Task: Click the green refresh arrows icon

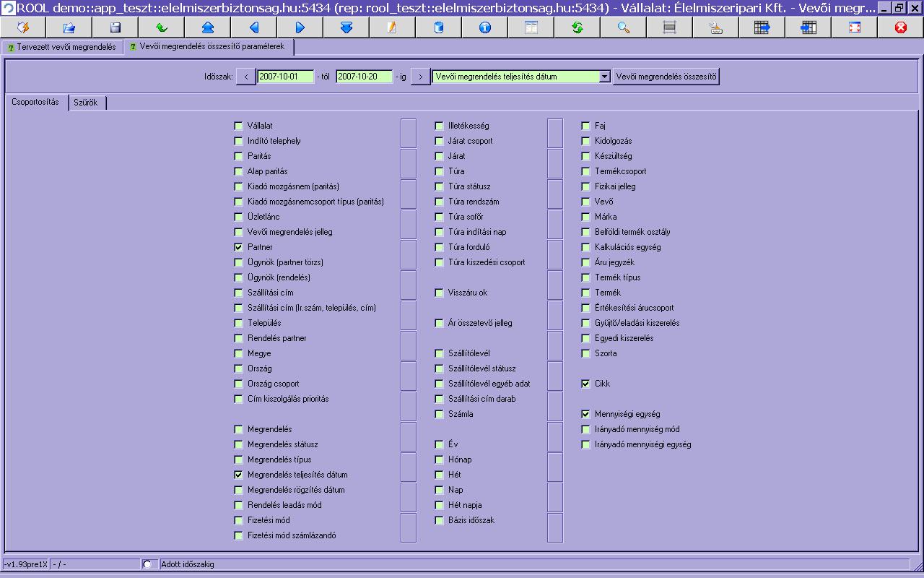Action: pyautogui.click(x=577, y=27)
